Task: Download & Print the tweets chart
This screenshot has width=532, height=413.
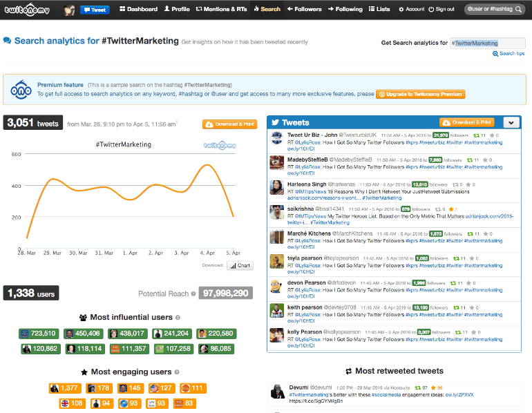Action: click(x=229, y=124)
